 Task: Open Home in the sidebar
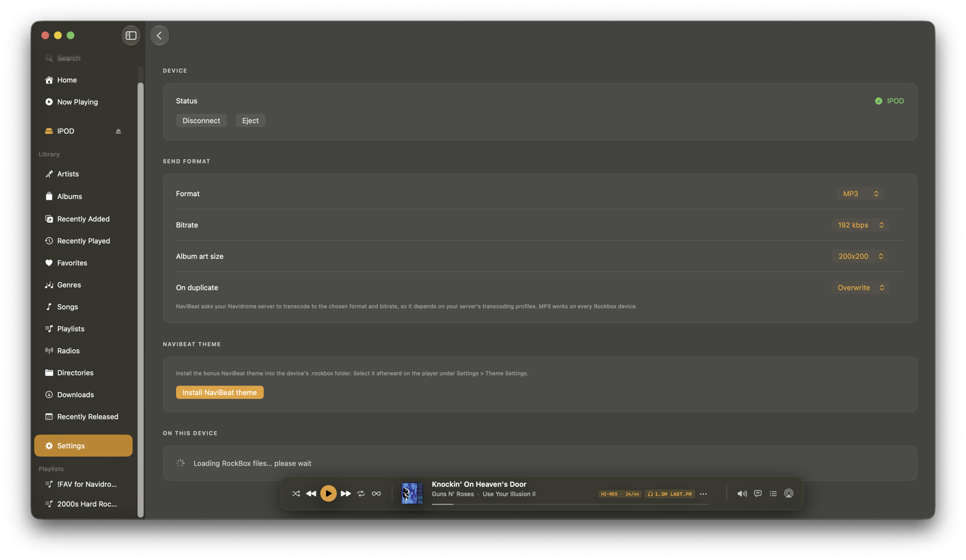point(83,80)
